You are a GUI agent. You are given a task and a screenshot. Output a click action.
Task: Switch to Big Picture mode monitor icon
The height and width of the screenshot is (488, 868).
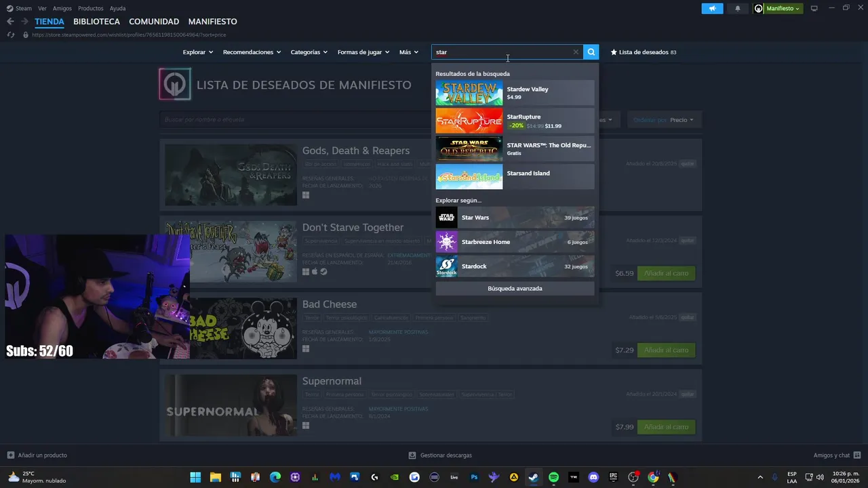tap(814, 8)
